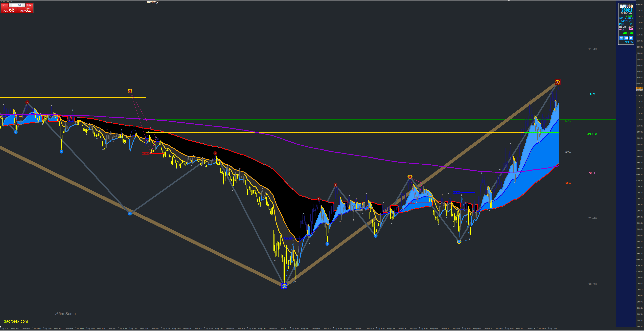Collapse one-click panel via XAUUSD,M1 triangle

pyautogui.click(x=1, y=2)
